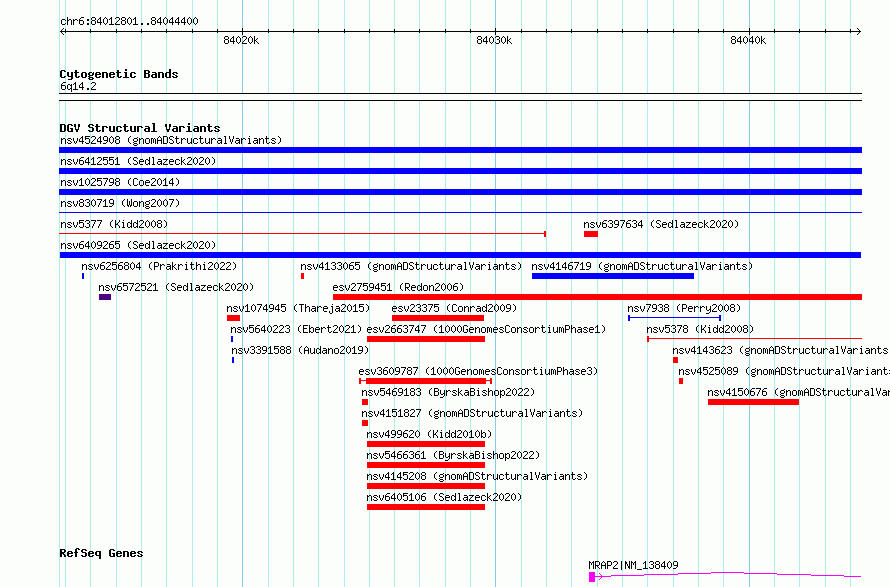Click the red bar under nsv499620

(426, 444)
